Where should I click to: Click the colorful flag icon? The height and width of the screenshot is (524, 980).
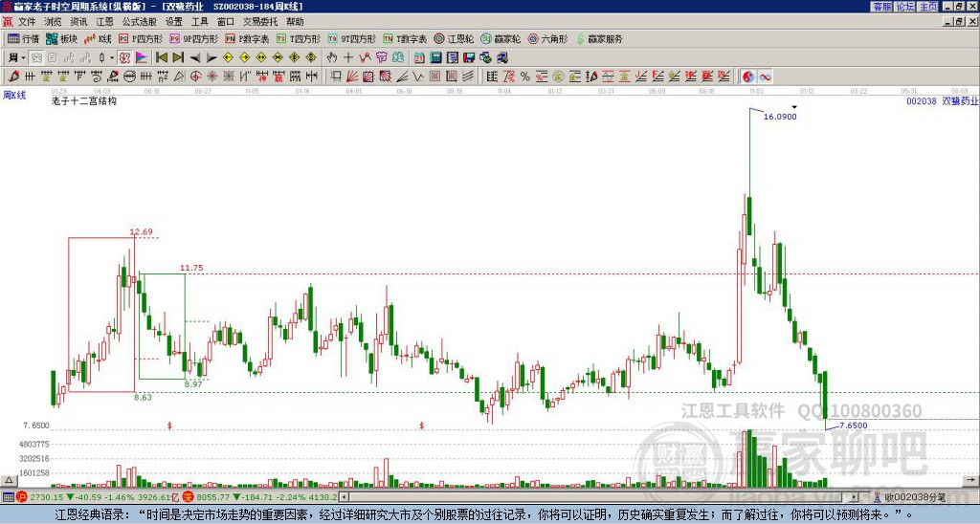coord(142,58)
